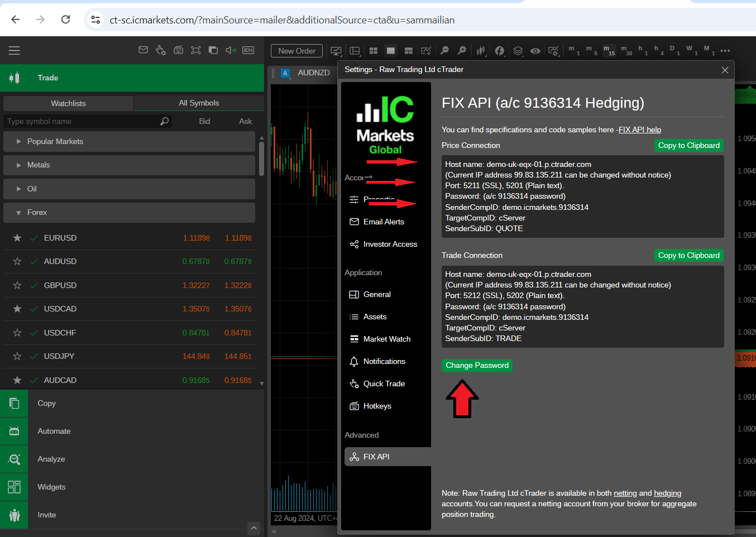Image resolution: width=756 pixels, height=537 pixels.
Task: Select the D1 timeframe
Action: [674, 50]
